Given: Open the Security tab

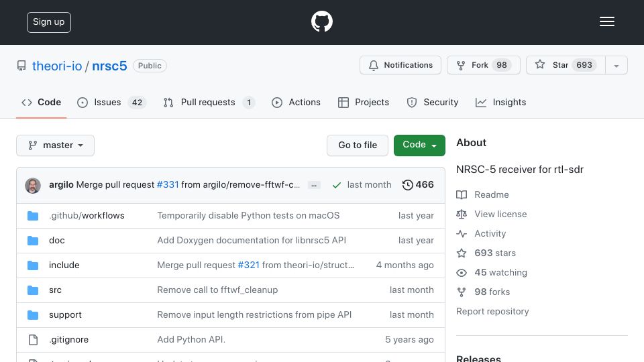Looking at the screenshot, I should click(433, 102).
